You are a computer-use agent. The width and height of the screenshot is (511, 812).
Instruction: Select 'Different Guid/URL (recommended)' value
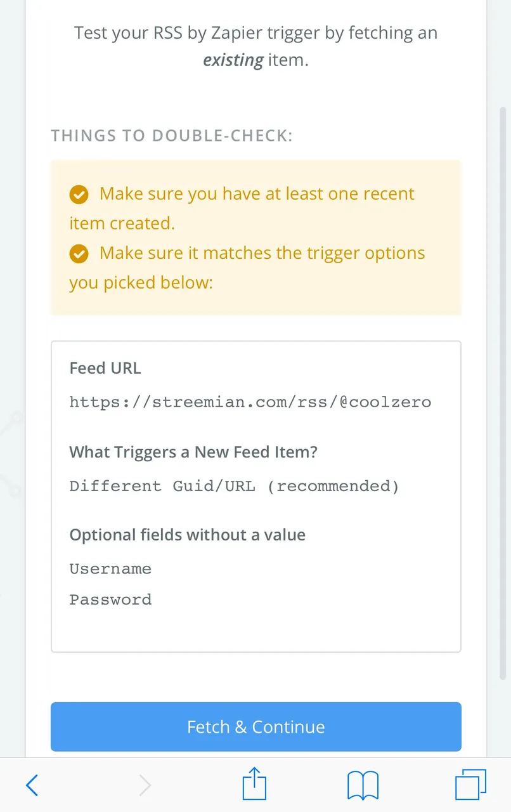[234, 487]
